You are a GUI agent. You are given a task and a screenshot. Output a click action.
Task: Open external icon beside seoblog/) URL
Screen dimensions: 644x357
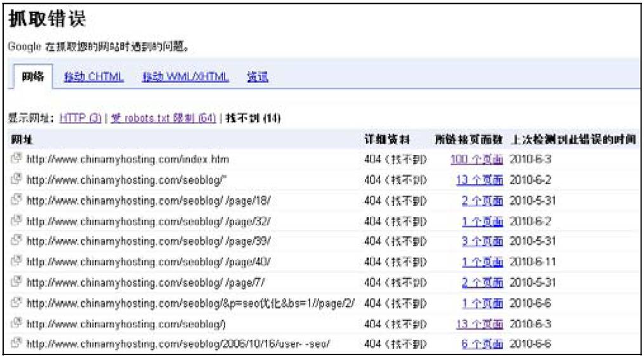point(17,323)
